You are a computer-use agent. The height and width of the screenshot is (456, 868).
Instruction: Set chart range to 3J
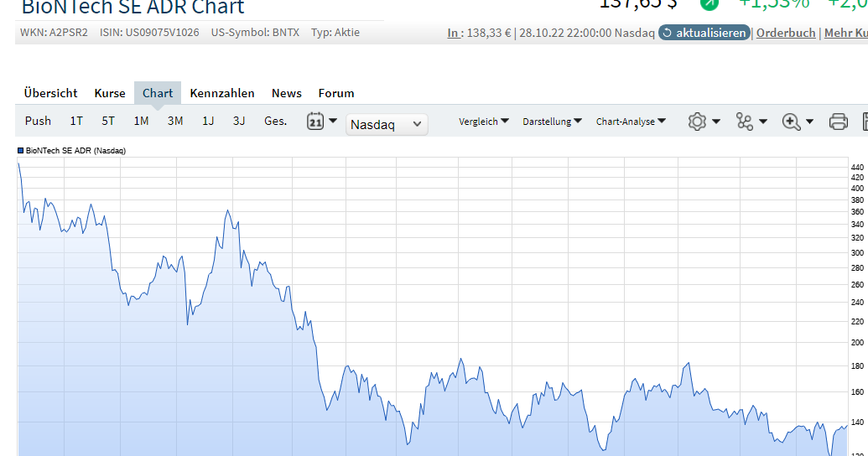pyautogui.click(x=239, y=121)
